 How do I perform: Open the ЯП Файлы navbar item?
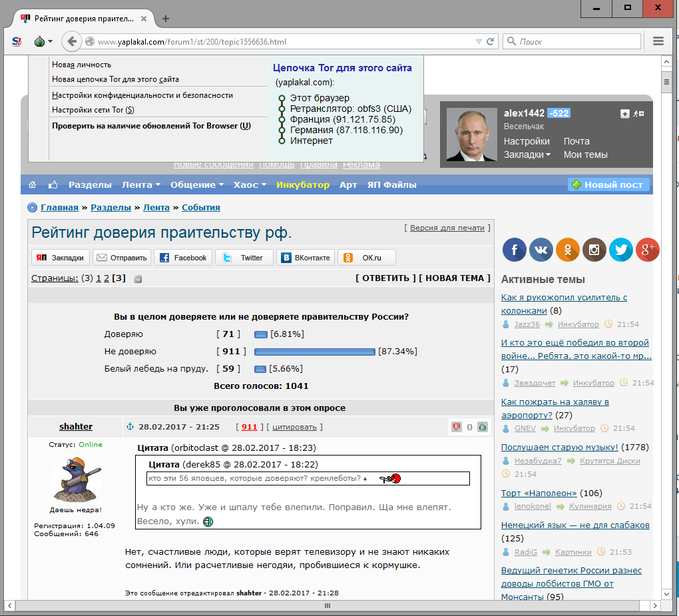(x=392, y=185)
